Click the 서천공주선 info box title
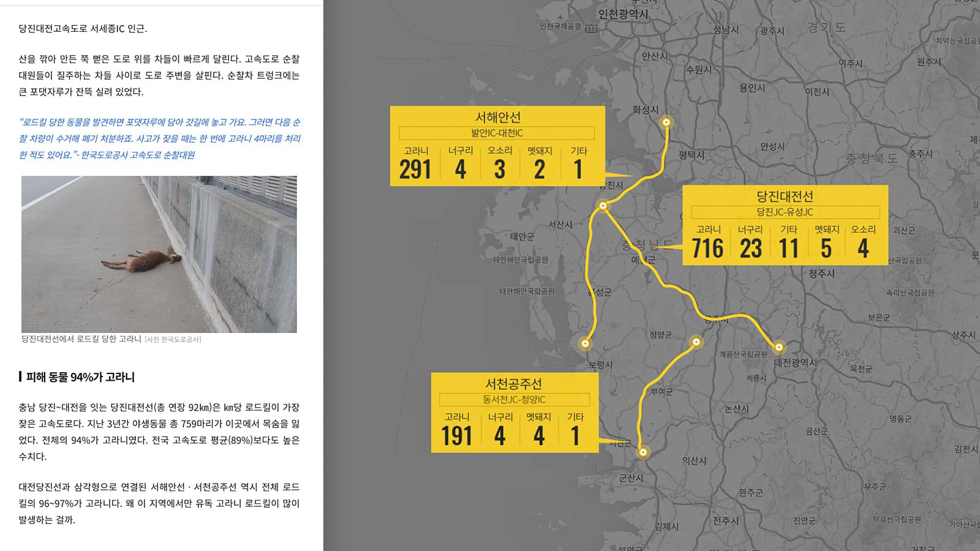This screenshot has height=551, width=980. (513, 384)
